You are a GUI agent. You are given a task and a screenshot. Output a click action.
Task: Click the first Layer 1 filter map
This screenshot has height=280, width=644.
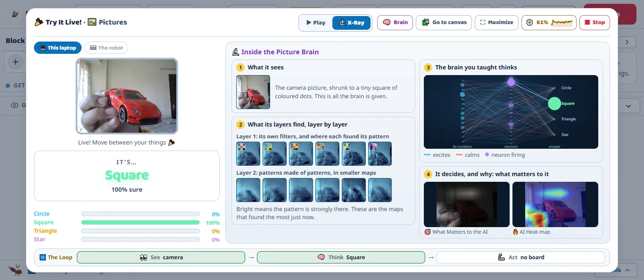click(248, 153)
